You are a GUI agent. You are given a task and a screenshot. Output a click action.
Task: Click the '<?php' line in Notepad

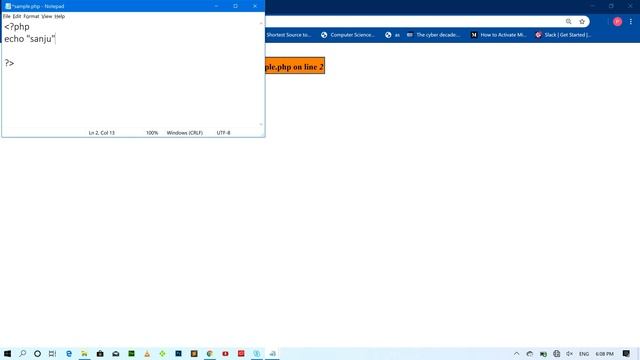click(17, 27)
